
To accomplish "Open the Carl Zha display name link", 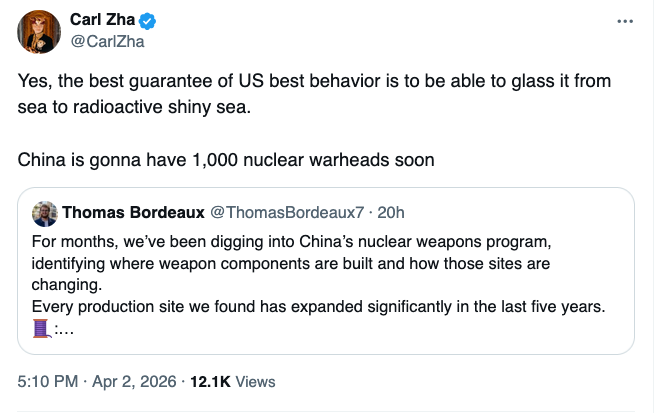I will [x=102, y=21].
